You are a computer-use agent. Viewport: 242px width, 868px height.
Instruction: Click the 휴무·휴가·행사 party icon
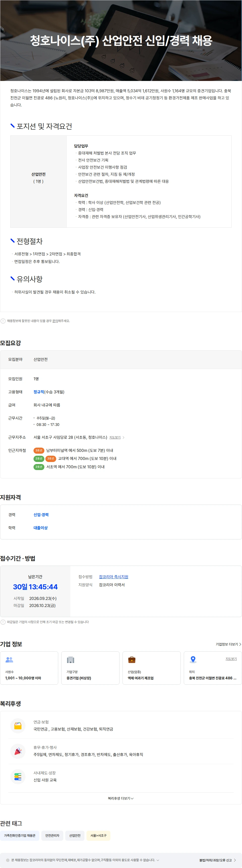(18, 751)
